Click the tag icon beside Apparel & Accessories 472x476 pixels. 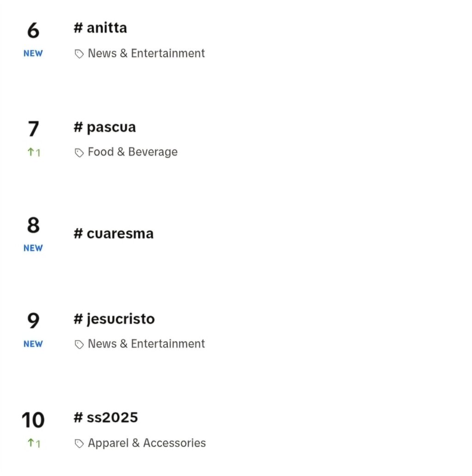pos(79,444)
